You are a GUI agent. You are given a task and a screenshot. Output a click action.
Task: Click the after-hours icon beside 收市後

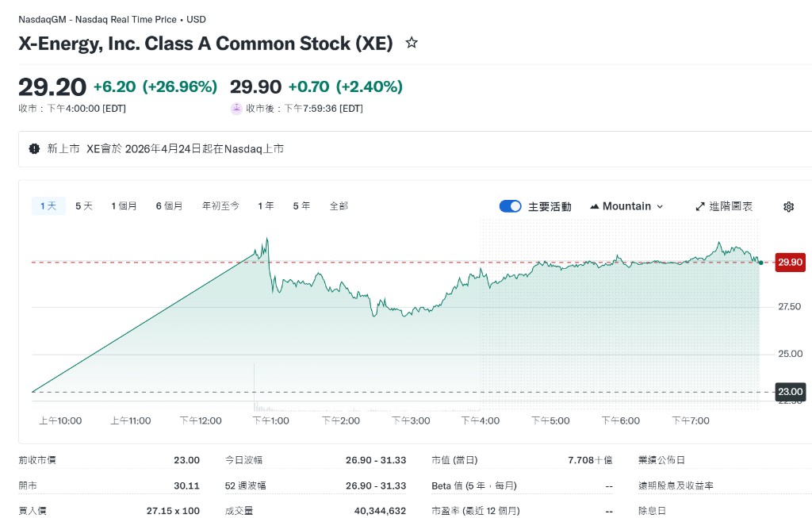(x=236, y=109)
